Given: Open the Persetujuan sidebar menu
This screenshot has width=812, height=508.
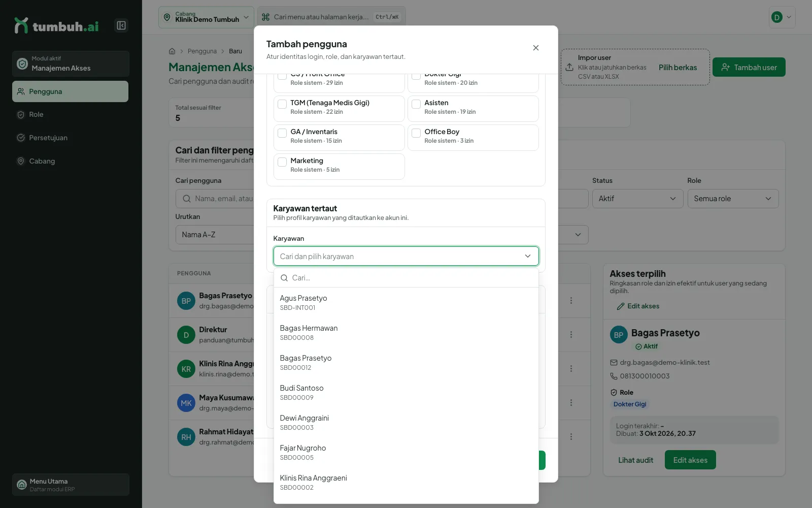Looking at the screenshot, I should point(70,138).
